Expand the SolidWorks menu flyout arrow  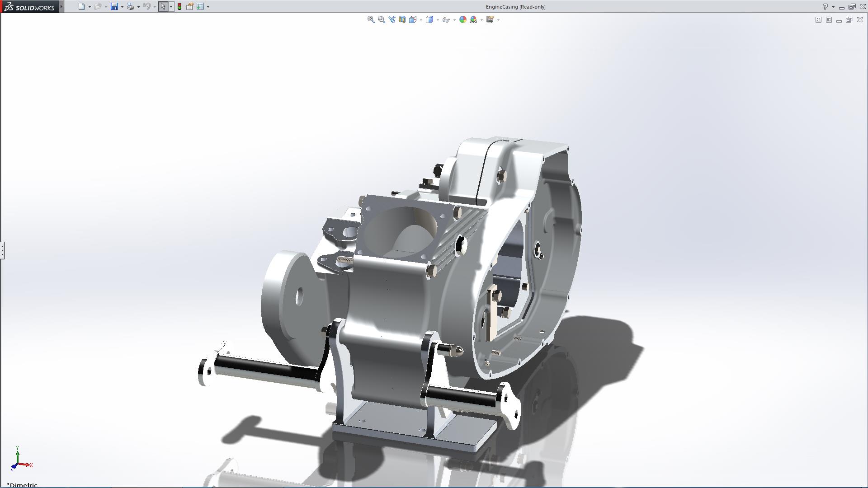point(61,6)
